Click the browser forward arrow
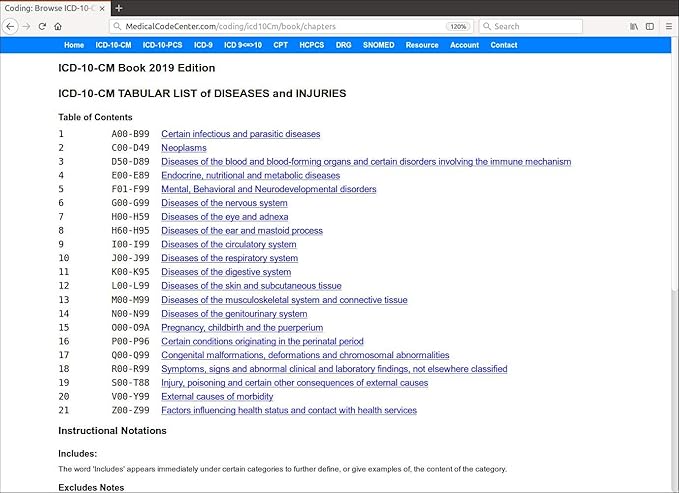Viewport: 679px width, 493px height. tap(26, 26)
